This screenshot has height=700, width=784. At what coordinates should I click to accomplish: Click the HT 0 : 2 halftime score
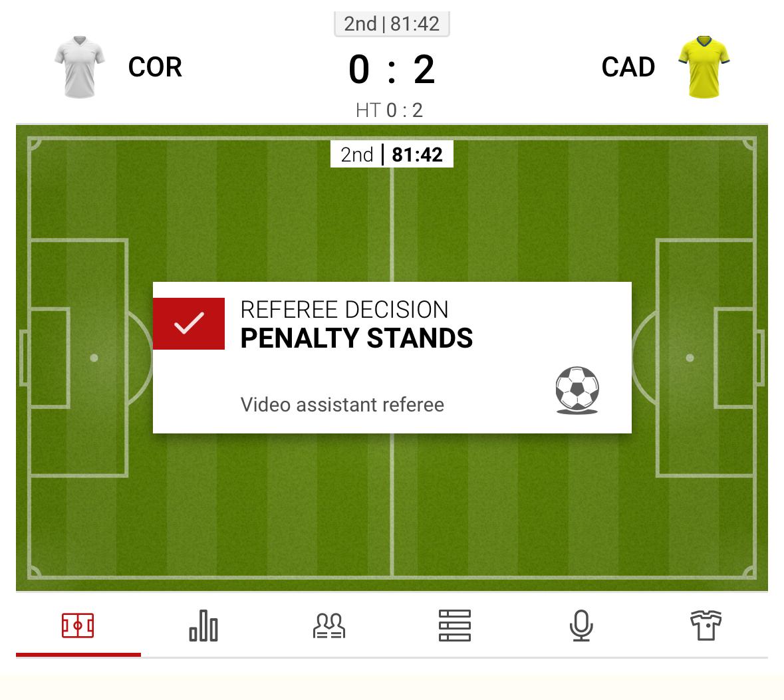(x=389, y=110)
